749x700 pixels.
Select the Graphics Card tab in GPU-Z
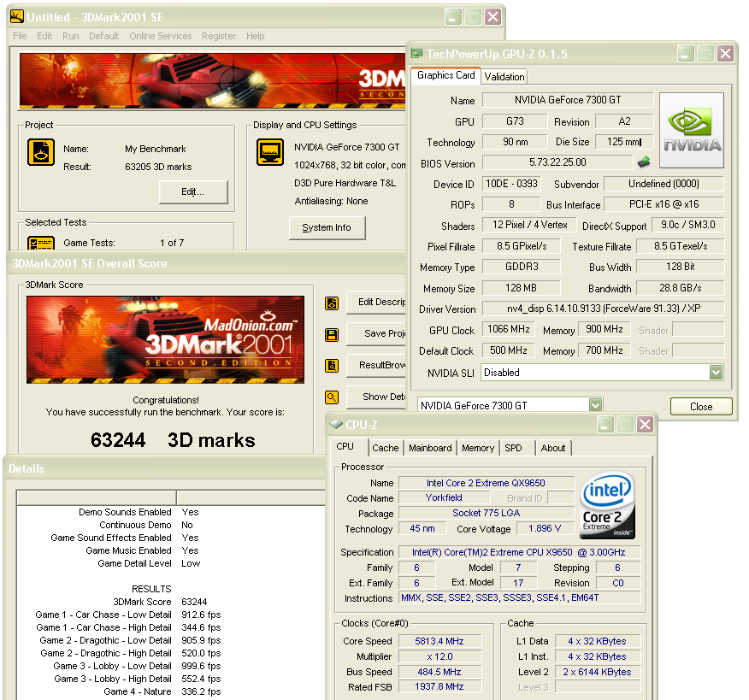click(445, 75)
